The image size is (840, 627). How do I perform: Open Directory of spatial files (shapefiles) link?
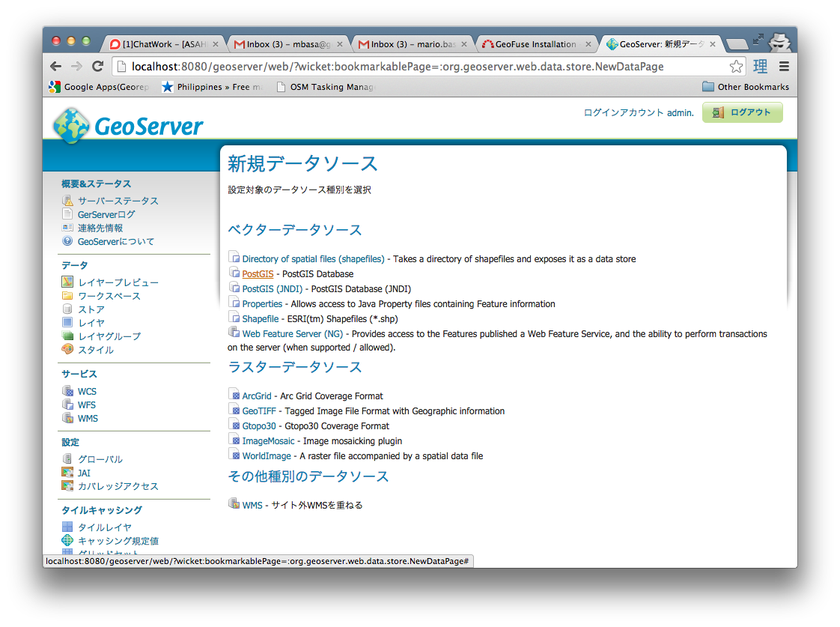[313, 259]
